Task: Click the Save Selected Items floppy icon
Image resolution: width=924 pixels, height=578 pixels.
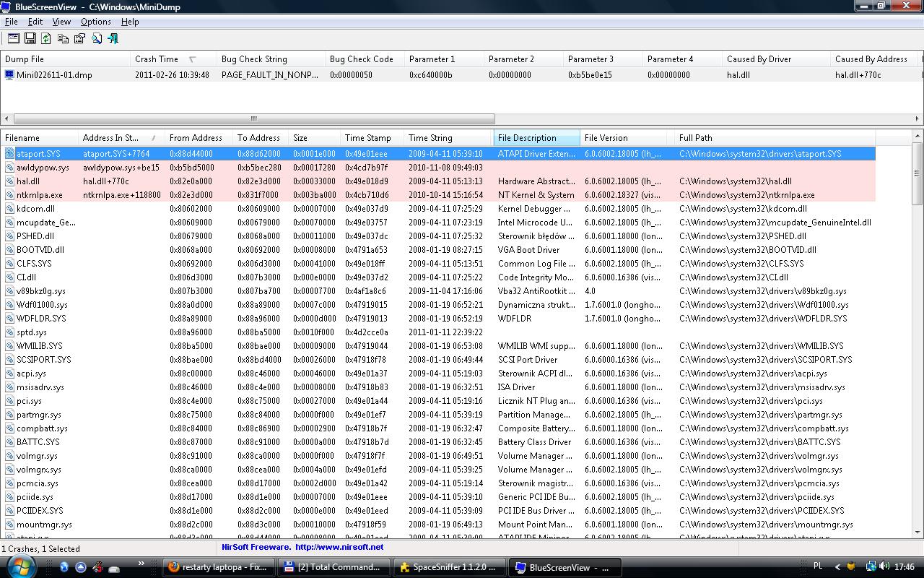Action: (x=30, y=38)
